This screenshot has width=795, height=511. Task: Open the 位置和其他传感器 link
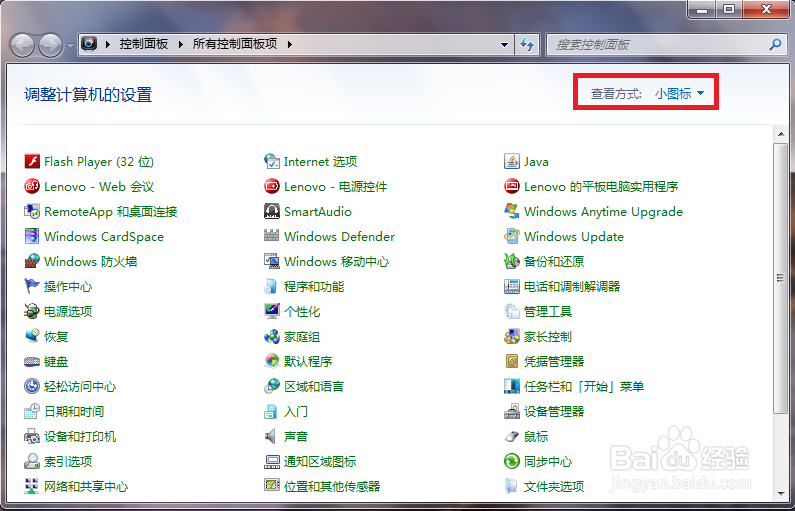coord(332,486)
